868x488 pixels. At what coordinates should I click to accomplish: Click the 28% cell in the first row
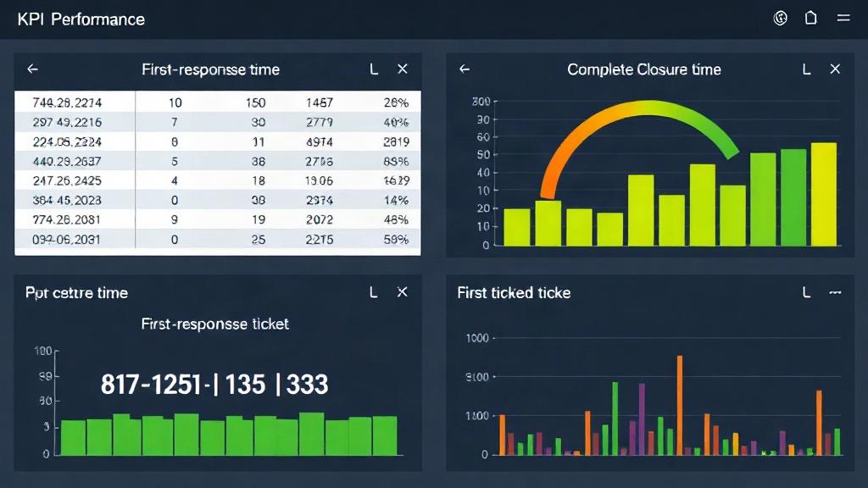point(397,103)
